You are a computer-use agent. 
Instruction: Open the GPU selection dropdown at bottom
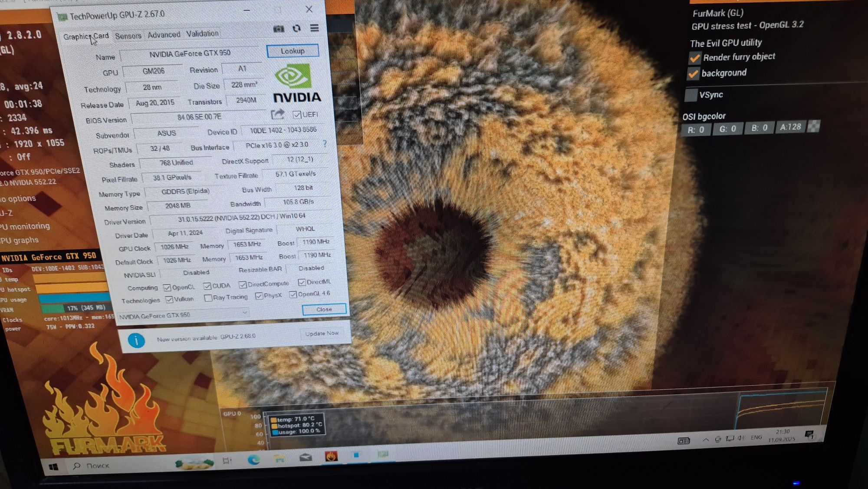183,314
